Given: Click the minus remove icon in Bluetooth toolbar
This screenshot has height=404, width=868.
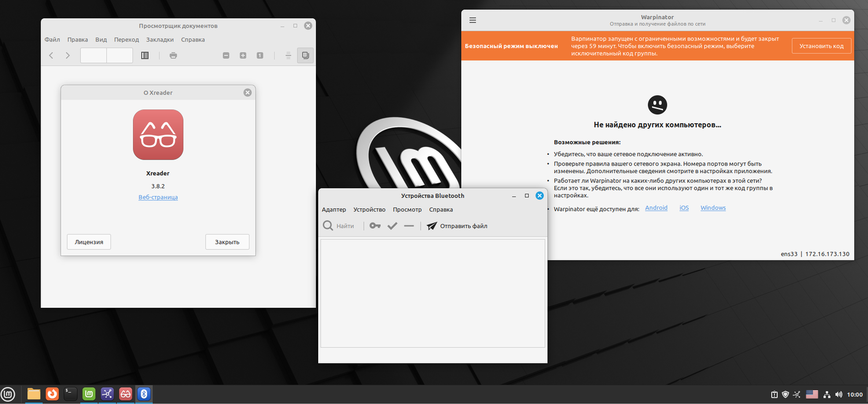Looking at the screenshot, I should (x=409, y=226).
